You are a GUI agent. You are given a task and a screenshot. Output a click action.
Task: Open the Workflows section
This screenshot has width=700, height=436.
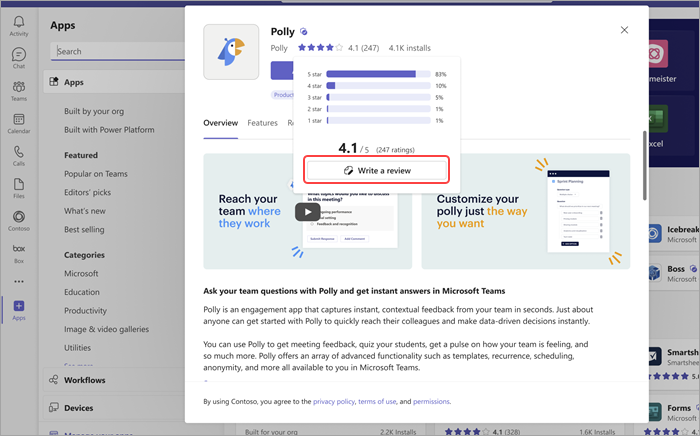click(x=114, y=380)
